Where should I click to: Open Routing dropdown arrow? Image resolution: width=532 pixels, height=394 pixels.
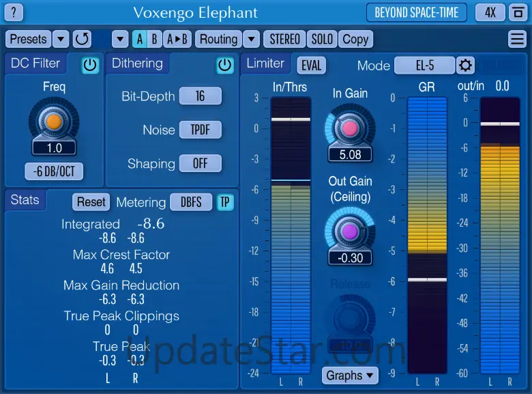pyautogui.click(x=252, y=39)
